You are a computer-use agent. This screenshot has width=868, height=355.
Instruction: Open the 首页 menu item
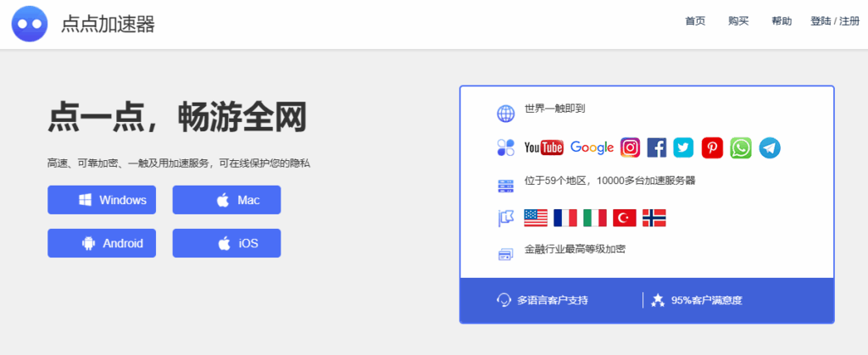click(695, 22)
